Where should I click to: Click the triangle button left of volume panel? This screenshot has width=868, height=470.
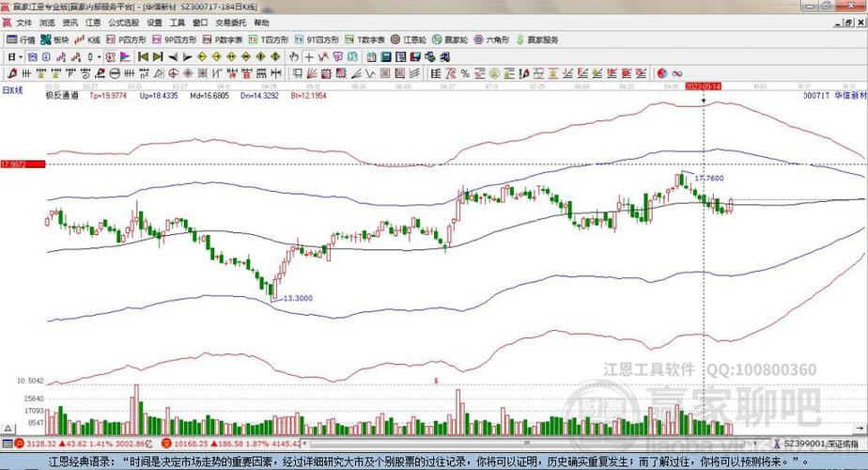(8, 429)
